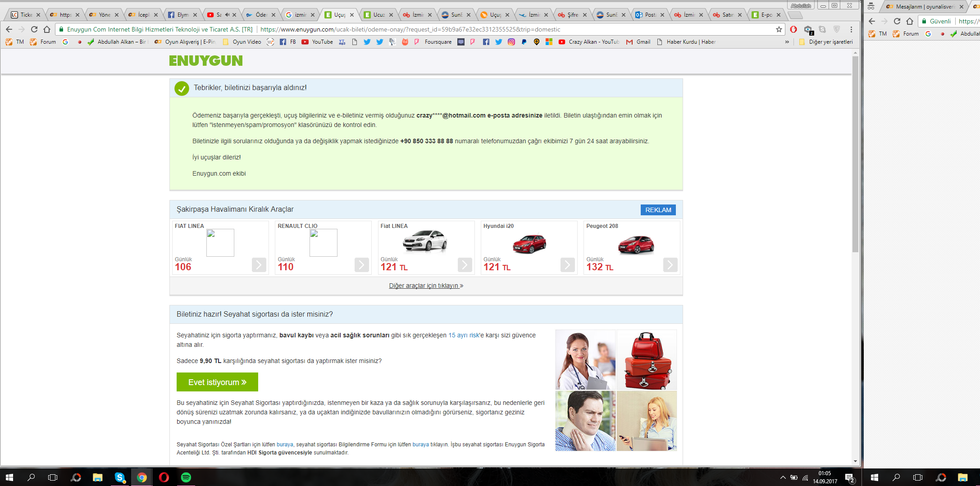Click the page vertical scrollbar thumb
980x486 pixels.
click(x=855, y=153)
